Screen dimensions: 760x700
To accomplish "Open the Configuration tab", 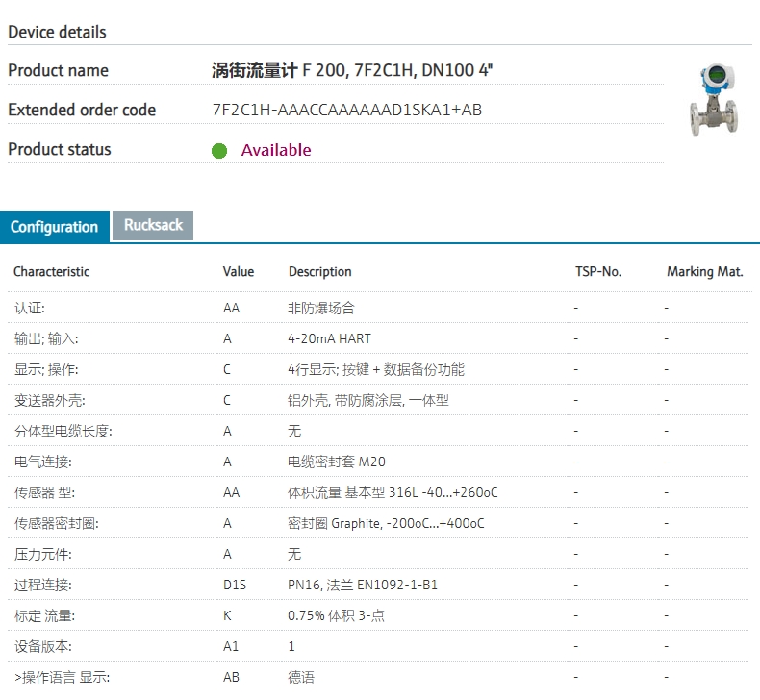I will (55, 227).
